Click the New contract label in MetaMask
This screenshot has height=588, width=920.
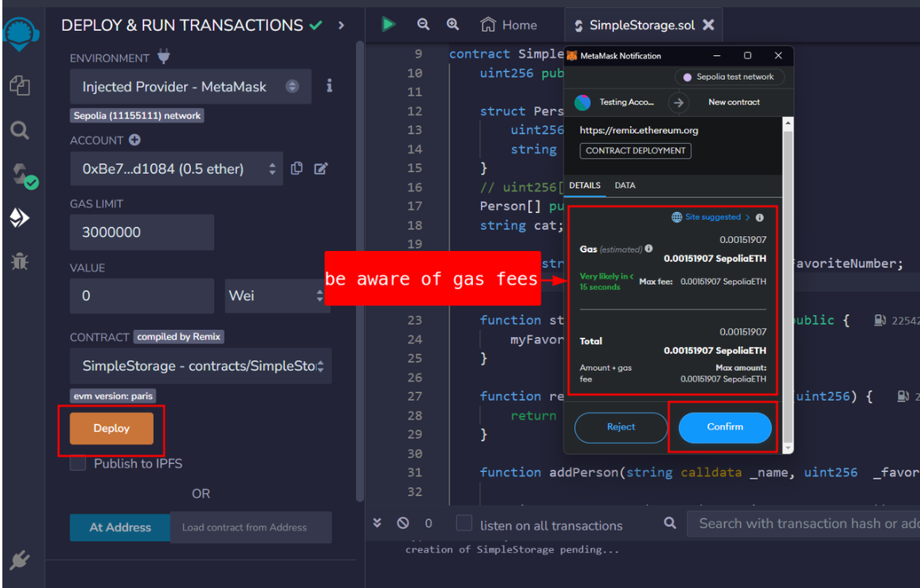tap(734, 102)
